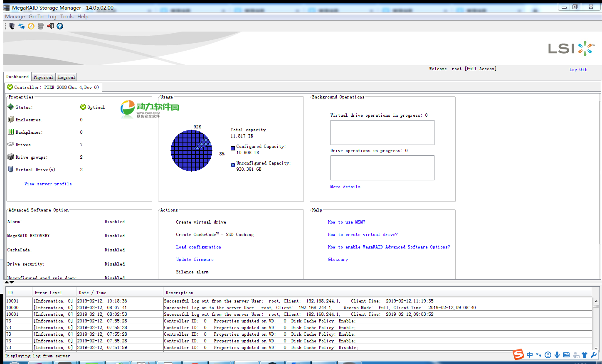Open the Go To menu
This screenshot has width=602, height=364.
[x=36, y=17]
